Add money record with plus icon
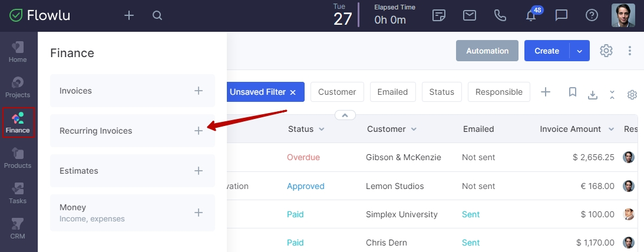This screenshot has height=252, width=644. click(199, 213)
